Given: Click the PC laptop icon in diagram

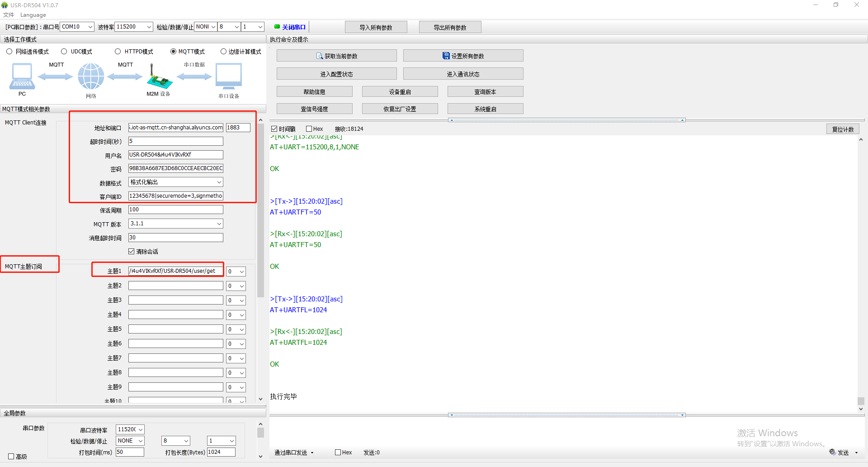Looking at the screenshot, I should point(22,76).
